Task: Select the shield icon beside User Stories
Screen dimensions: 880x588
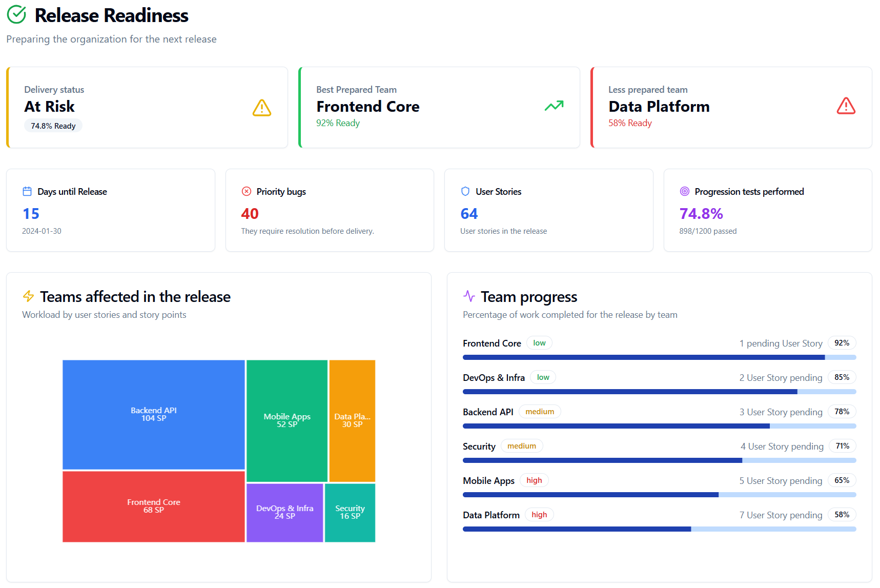Action: click(x=465, y=191)
